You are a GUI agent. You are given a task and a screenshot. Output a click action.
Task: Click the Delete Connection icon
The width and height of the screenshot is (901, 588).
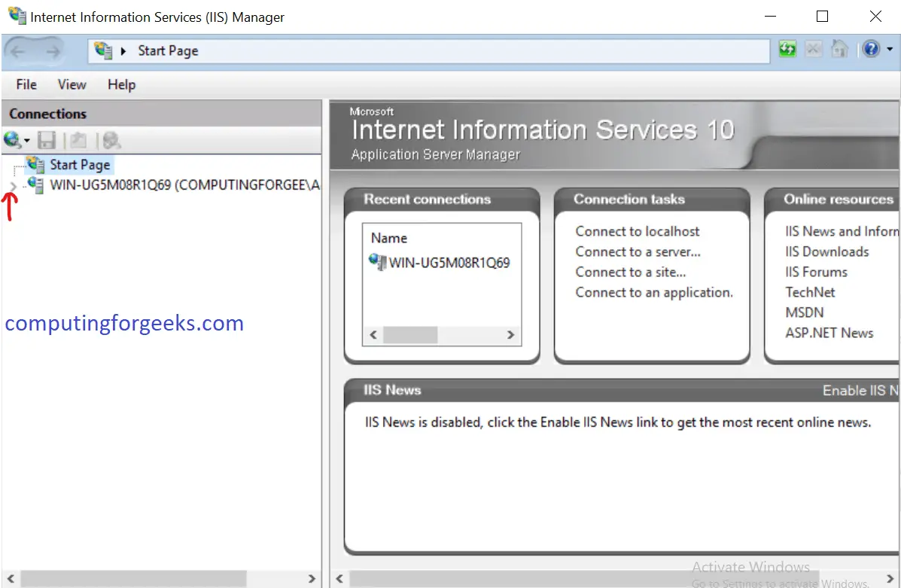111,140
